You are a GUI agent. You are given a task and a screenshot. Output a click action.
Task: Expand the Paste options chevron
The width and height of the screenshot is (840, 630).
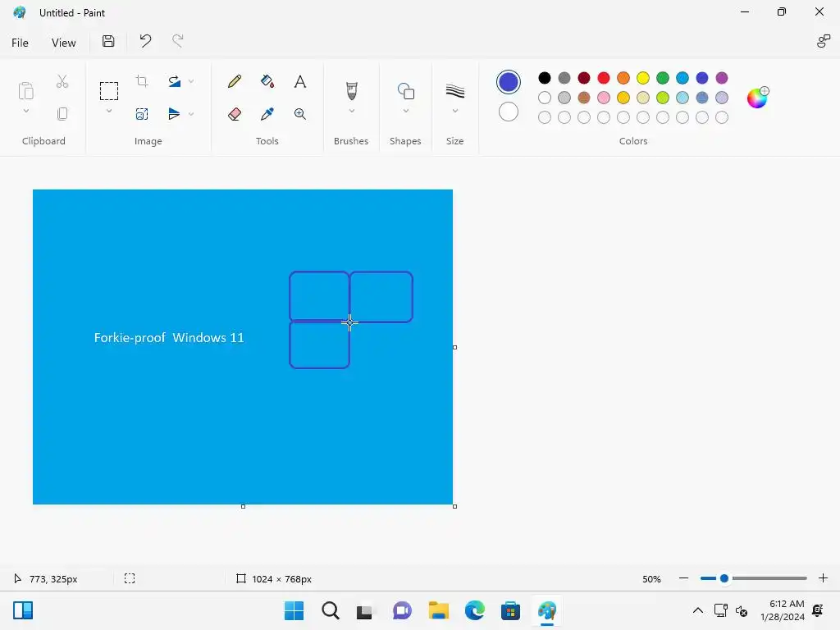click(x=25, y=112)
